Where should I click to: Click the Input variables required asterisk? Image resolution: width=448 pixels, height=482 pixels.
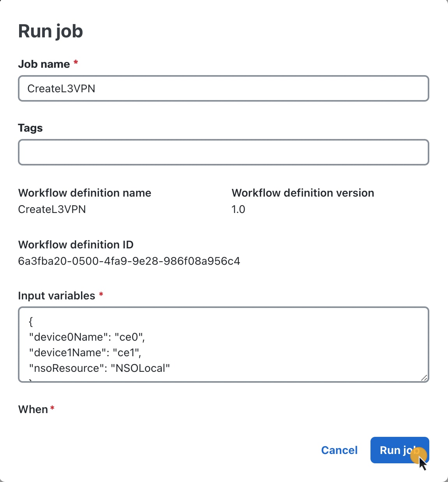point(101,295)
